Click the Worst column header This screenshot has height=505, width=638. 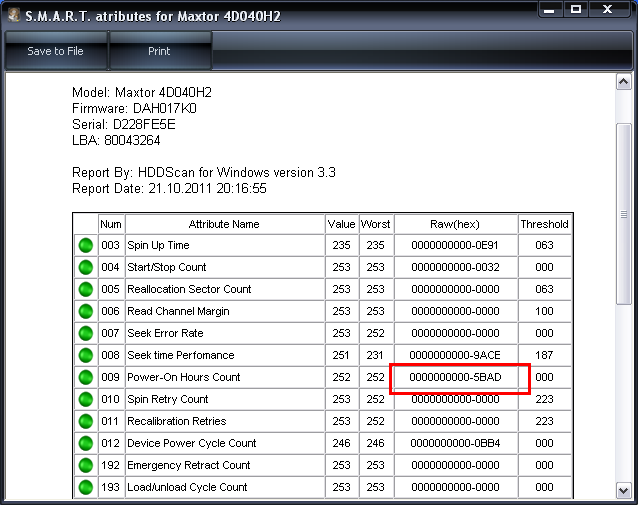pyautogui.click(x=376, y=224)
